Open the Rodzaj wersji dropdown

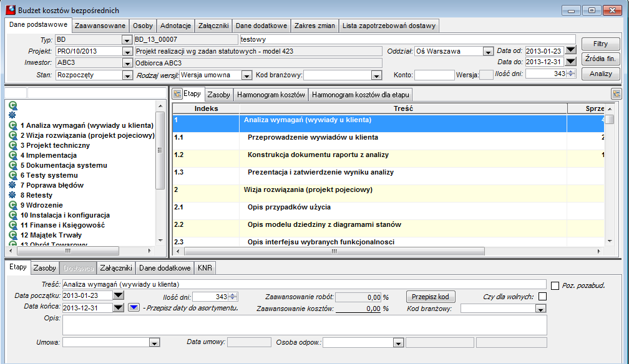246,75
